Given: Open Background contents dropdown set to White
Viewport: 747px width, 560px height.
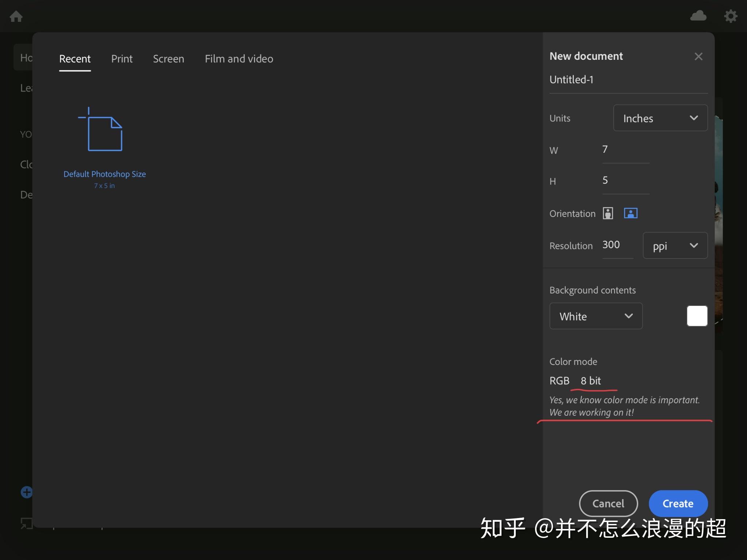Looking at the screenshot, I should click(x=596, y=316).
